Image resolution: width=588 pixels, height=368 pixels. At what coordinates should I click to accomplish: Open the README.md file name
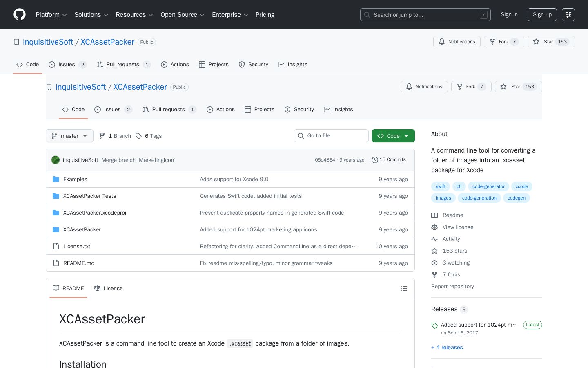point(79,263)
